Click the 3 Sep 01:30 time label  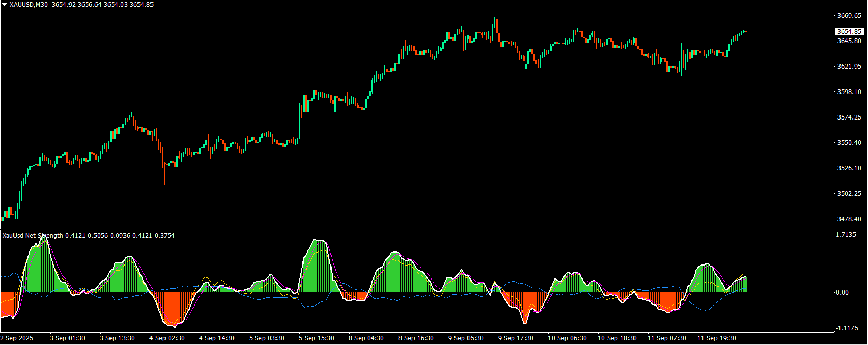67,338
